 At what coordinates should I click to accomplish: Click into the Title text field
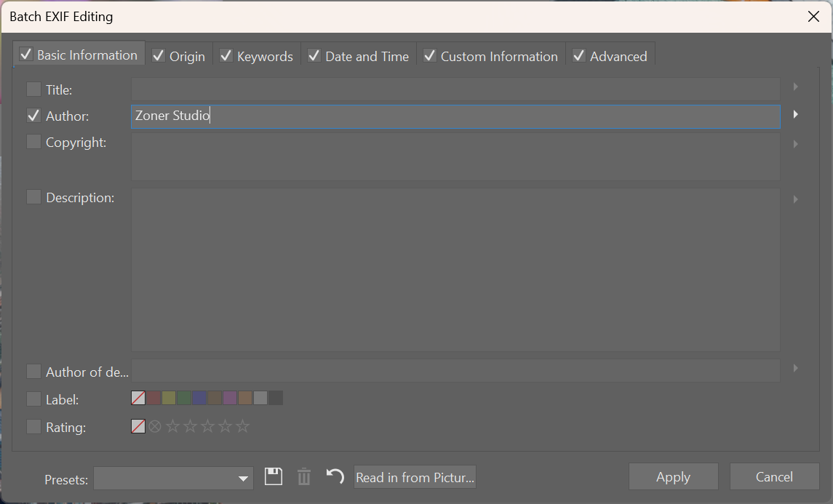[456, 89]
